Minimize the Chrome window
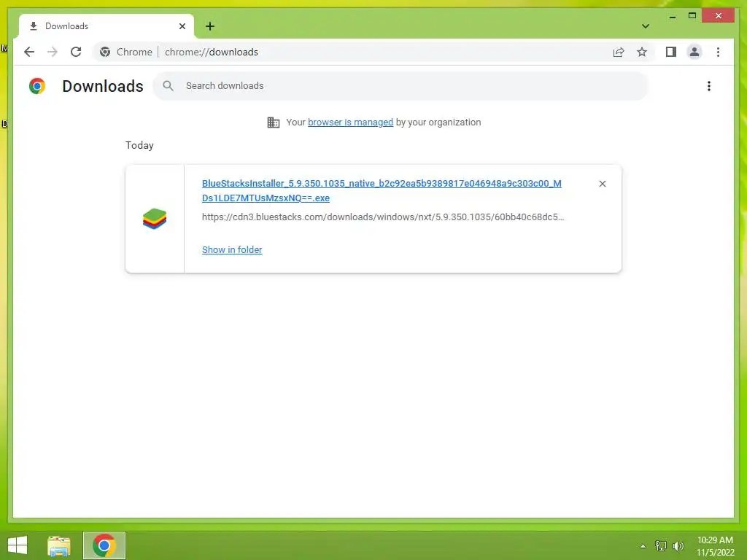 pos(673,16)
